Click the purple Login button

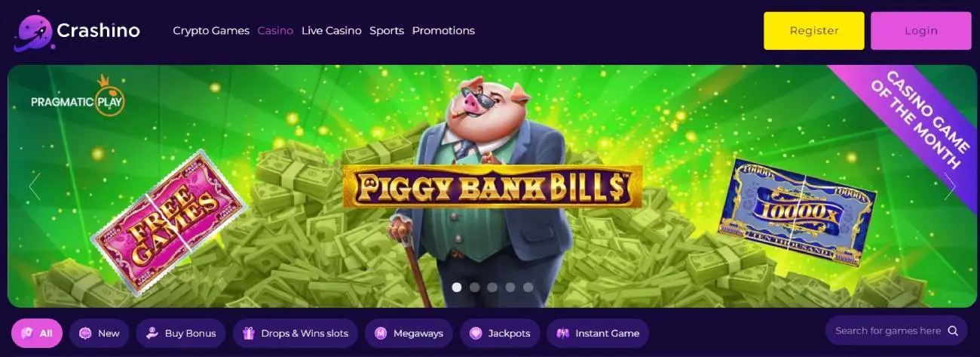pyautogui.click(x=921, y=31)
